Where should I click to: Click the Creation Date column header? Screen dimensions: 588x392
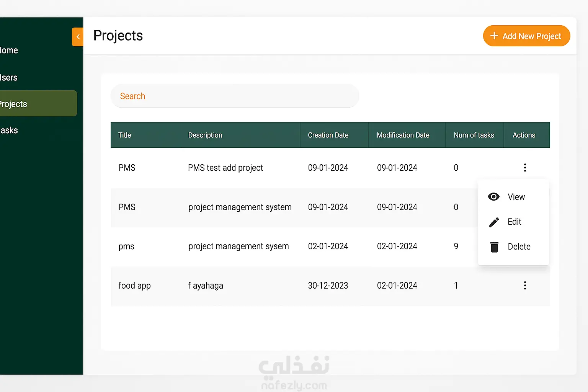point(328,135)
